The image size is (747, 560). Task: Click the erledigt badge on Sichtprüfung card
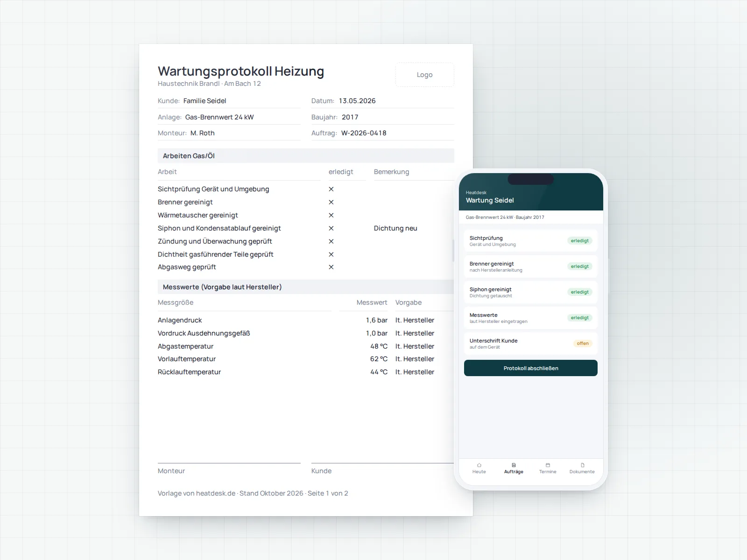pos(580,241)
